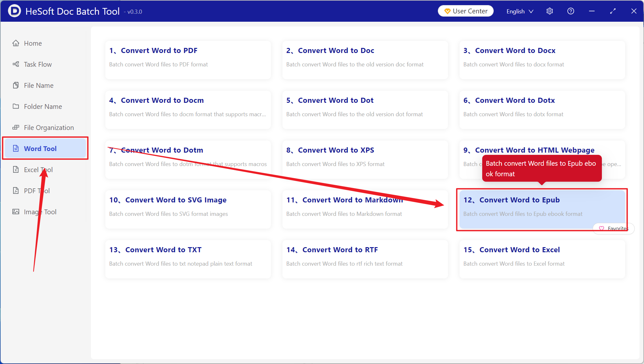Go to Home in sidebar
This screenshot has height=364, width=644.
45,43
